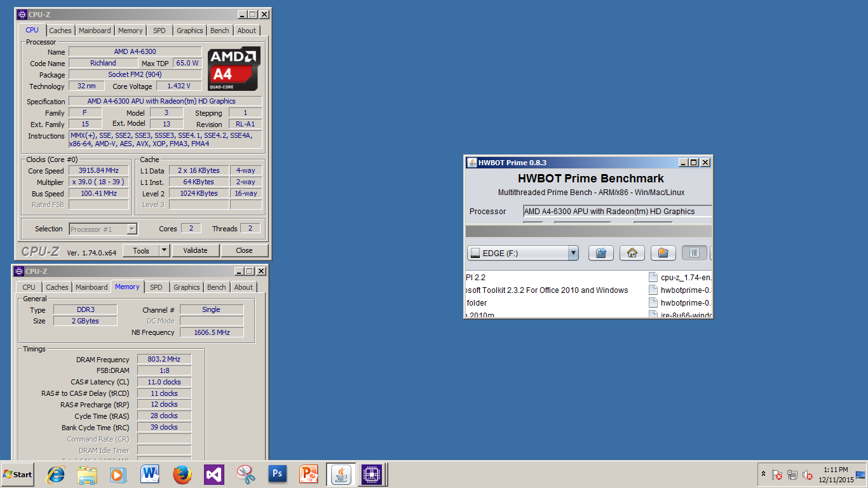The image size is (868, 488).
Task: Click the NB Frequency value 1606.5 MHz
Action: click(x=212, y=332)
